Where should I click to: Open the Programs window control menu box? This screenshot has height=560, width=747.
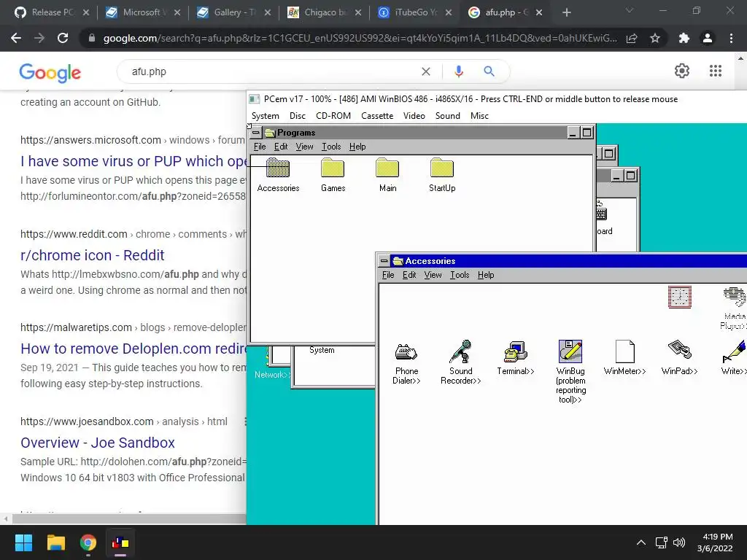click(x=256, y=133)
